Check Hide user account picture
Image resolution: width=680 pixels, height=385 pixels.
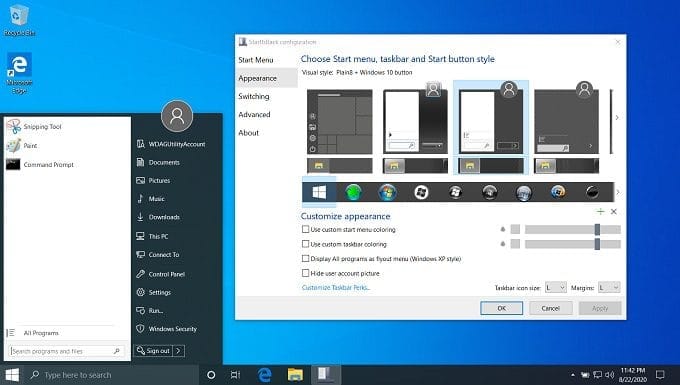[306, 273]
